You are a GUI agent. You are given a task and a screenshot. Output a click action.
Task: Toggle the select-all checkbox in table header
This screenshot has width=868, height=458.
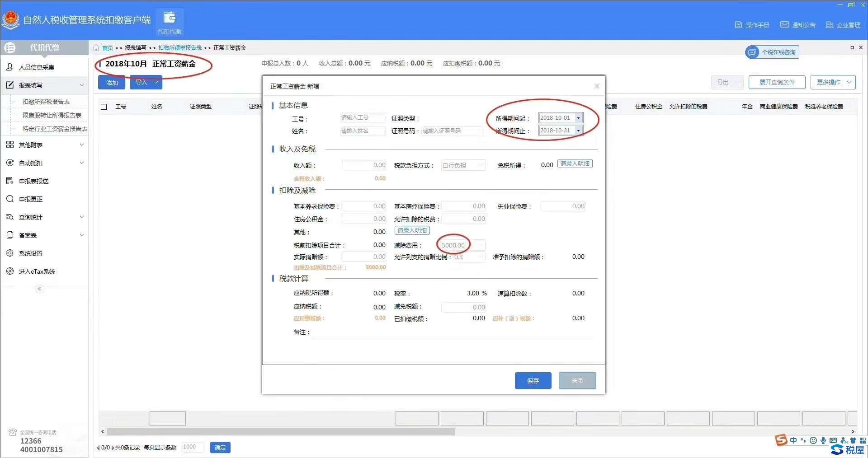pos(104,107)
